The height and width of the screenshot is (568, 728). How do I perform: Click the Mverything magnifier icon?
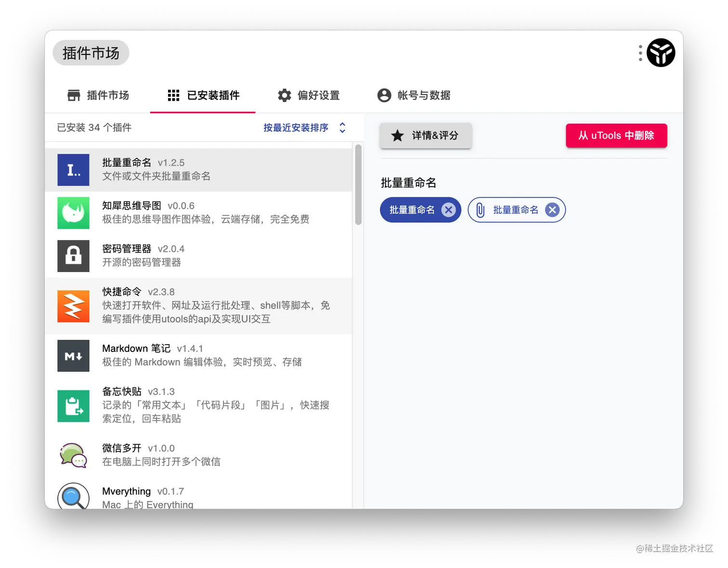pyautogui.click(x=73, y=496)
